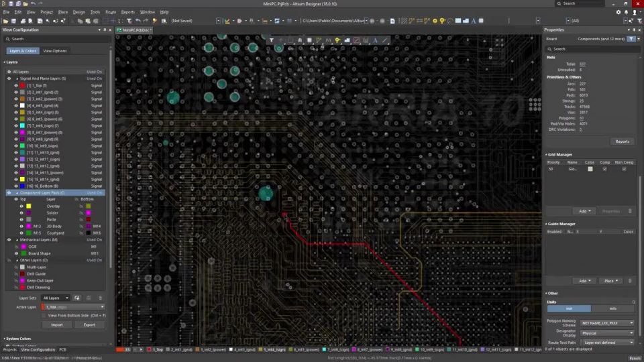Open the All Layers layer sets dropdown
The width and height of the screenshot is (644, 362).
click(56, 298)
